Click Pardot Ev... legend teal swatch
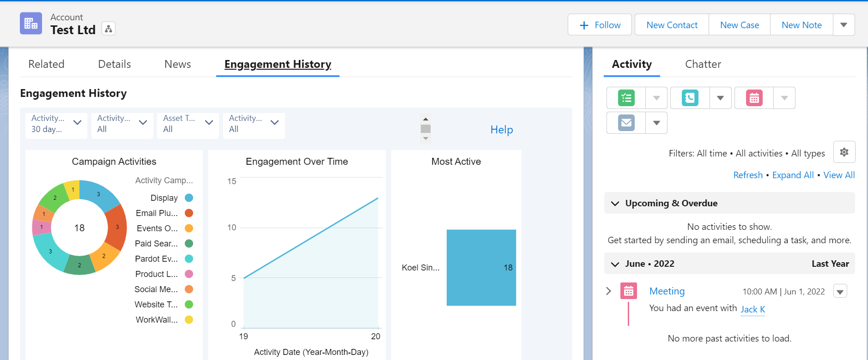The image size is (868, 360). [189, 259]
